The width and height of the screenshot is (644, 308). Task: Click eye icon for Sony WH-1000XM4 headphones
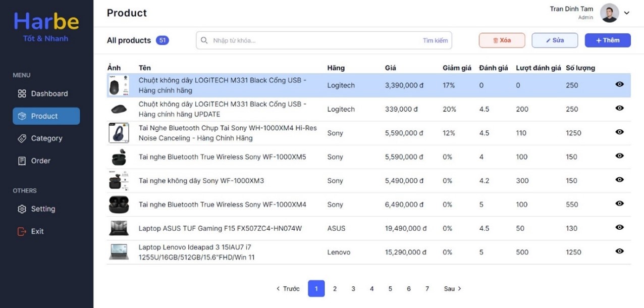click(620, 132)
